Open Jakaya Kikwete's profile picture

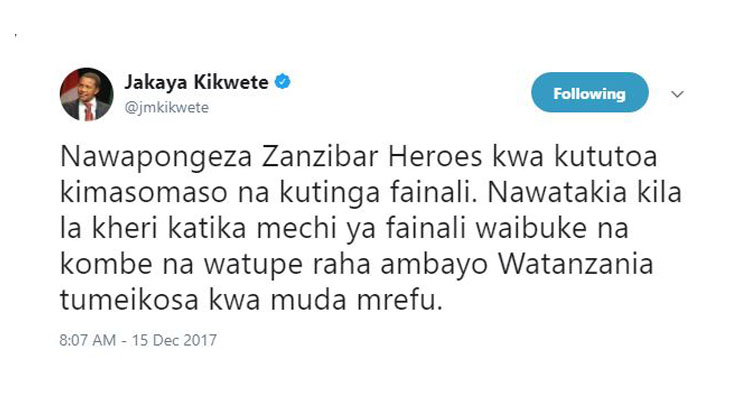pos(86,94)
